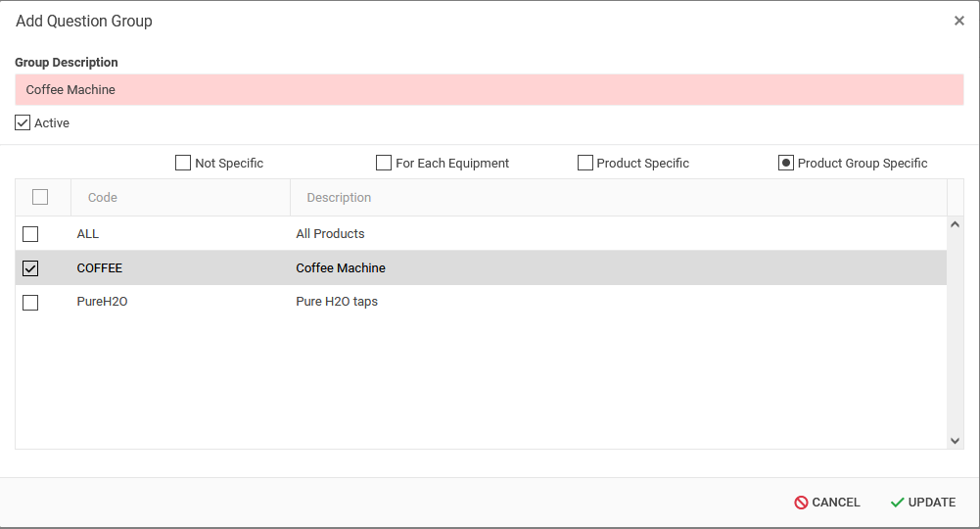Tick the PureH2O row checkbox
Screen dimensions: 980x529
point(30,303)
